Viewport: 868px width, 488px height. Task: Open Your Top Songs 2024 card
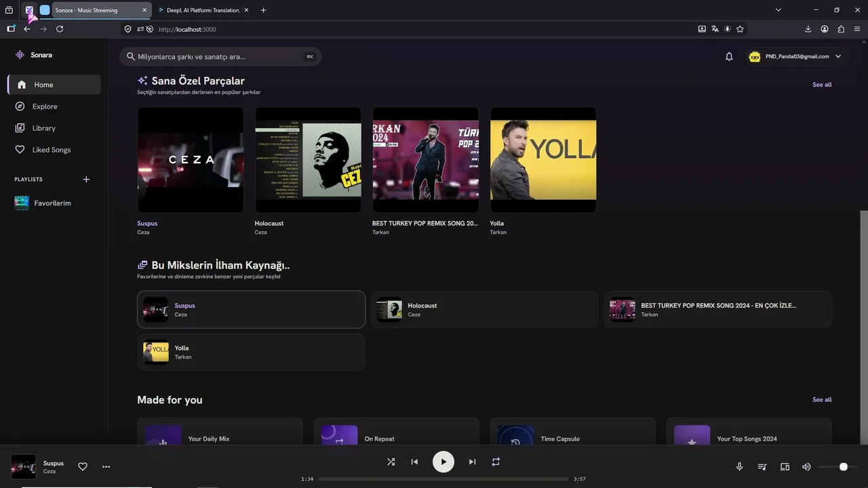coord(749,432)
